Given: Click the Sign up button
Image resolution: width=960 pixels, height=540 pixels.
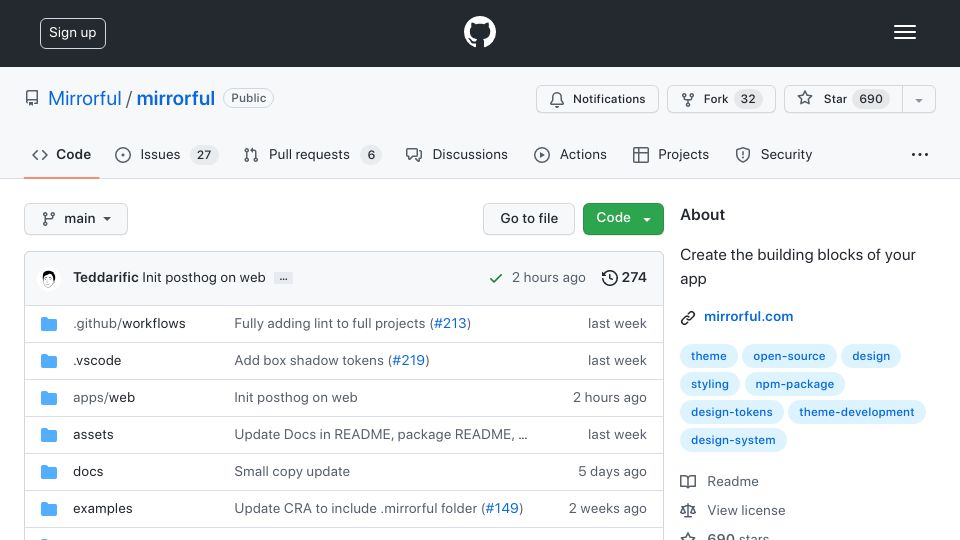Looking at the screenshot, I should click(73, 33).
